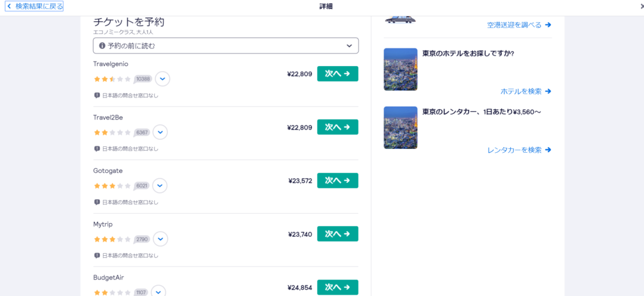This screenshot has width=644, height=296.
Task: Click the airport transfer car icon
Action: [x=400, y=19]
